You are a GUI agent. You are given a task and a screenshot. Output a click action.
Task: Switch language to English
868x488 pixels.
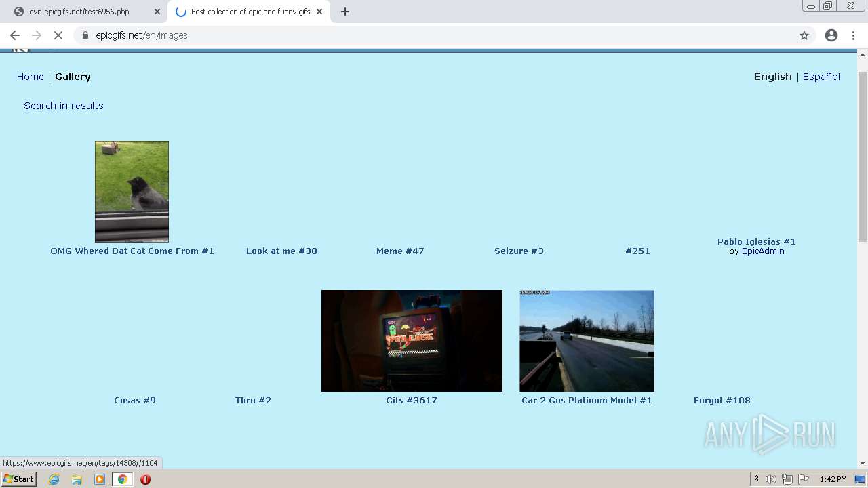point(773,77)
